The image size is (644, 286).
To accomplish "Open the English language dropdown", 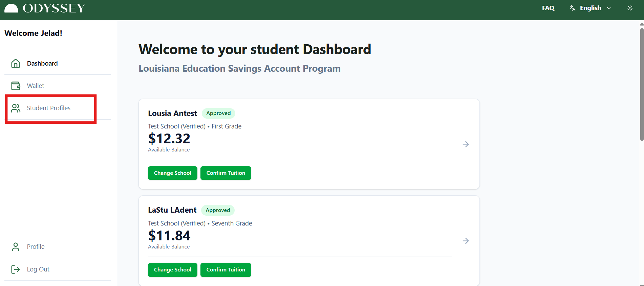I will point(595,8).
